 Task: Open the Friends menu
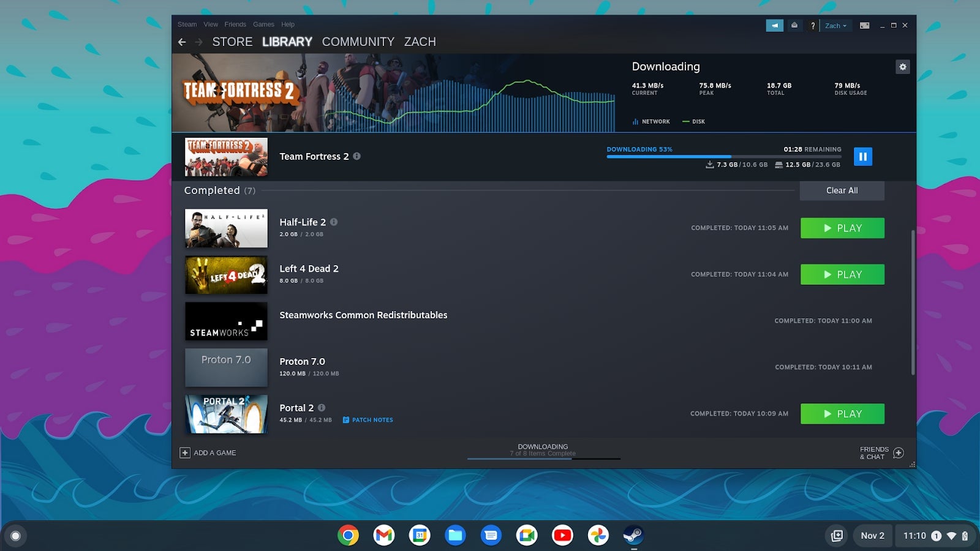point(235,24)
